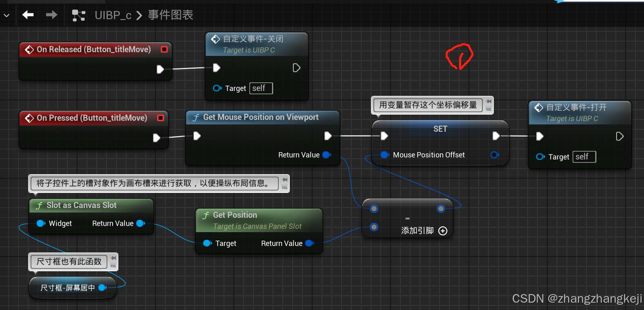Click subtract node top input pin
Image resolution: width=644 pixels, height=310 pixels.
(374, 209)
